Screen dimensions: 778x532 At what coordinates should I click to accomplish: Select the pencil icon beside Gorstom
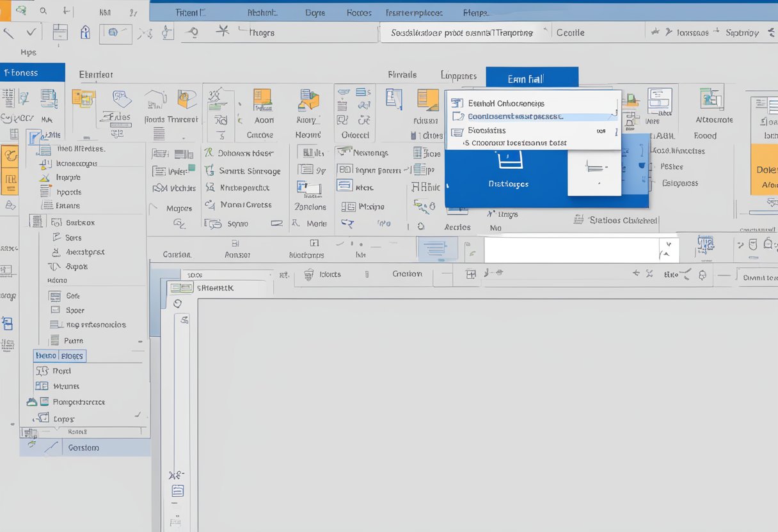[x=51, y=447]
